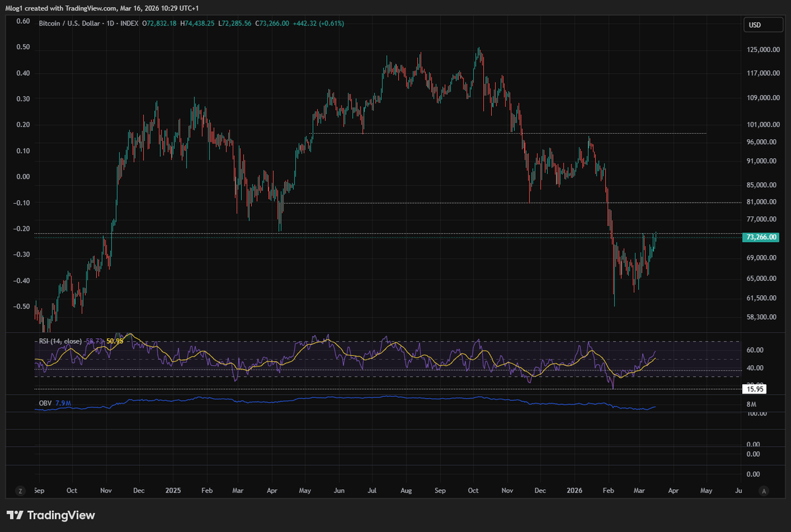
Task: Click the OBV value 7.9M
Action: (62, 401)
